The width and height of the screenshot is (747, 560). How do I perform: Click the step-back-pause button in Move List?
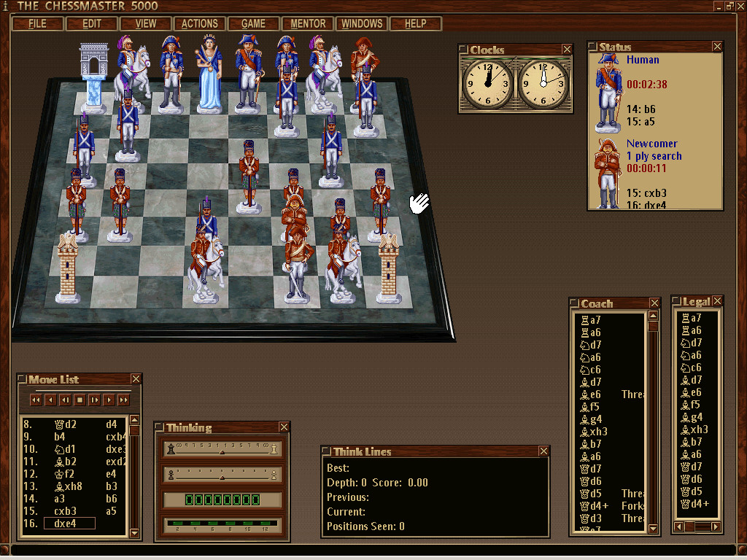click(x=65, y=400)
